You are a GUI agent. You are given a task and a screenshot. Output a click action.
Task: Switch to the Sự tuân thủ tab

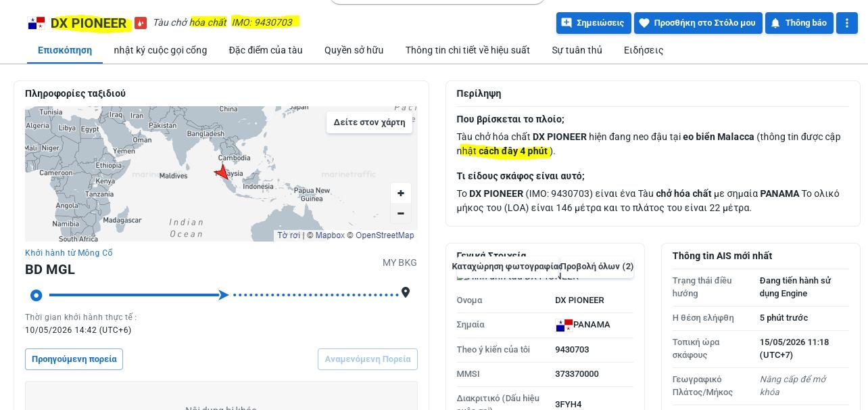point(577,50)
